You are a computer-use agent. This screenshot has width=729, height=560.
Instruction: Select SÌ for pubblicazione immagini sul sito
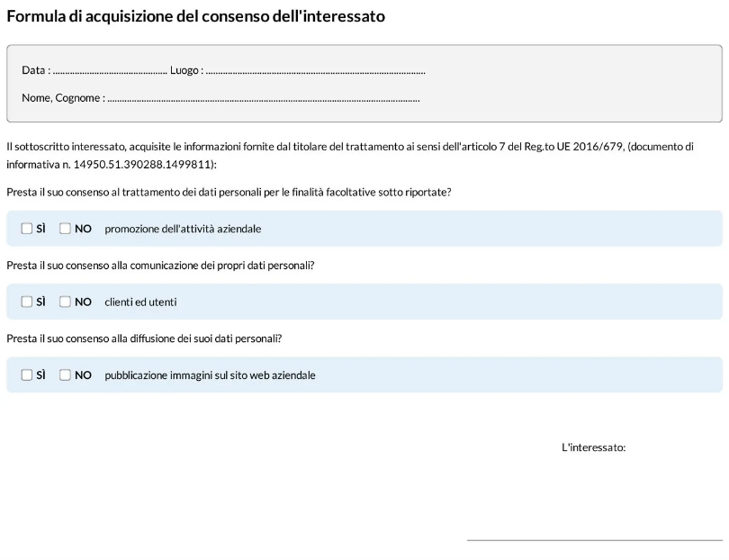(x=26, y=375)
